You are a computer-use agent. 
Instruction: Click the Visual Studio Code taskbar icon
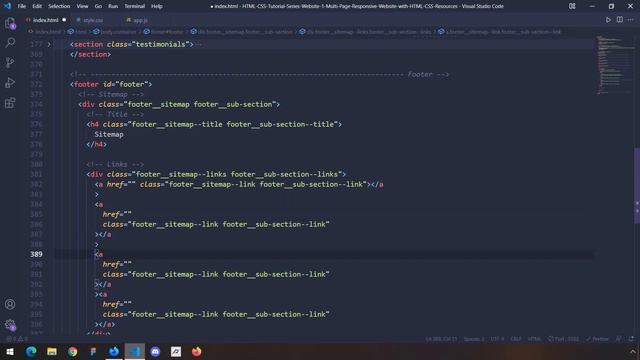(x=135, y=351)
